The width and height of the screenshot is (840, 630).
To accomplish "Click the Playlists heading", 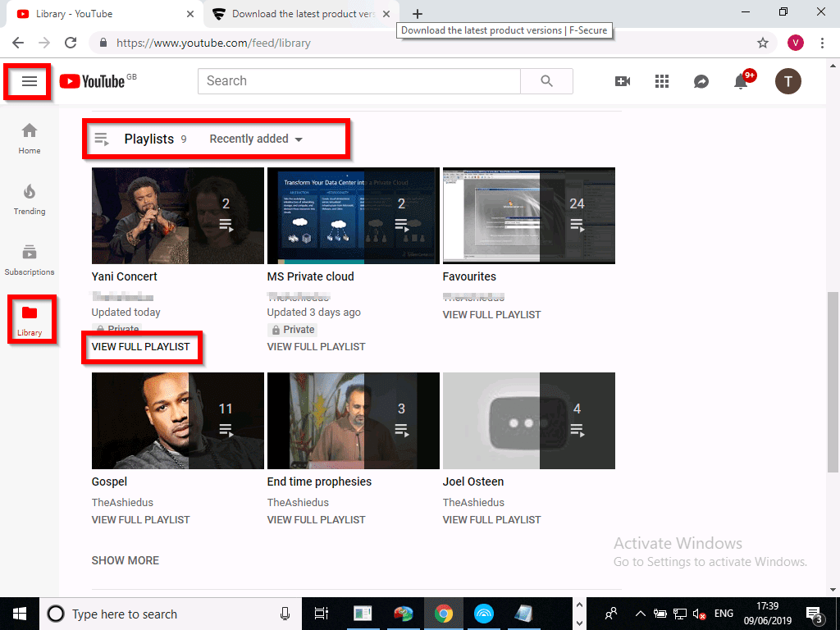I will point(149,139).
